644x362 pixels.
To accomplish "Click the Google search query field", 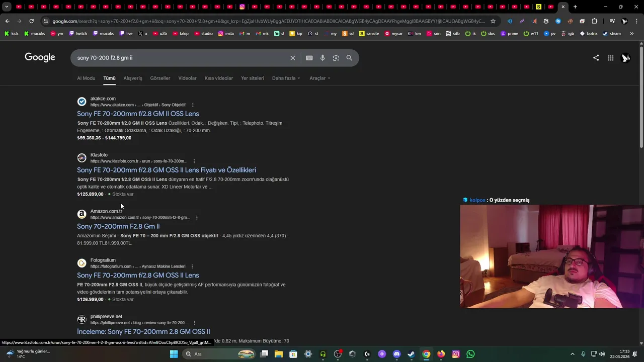I will tap(181, 58).
